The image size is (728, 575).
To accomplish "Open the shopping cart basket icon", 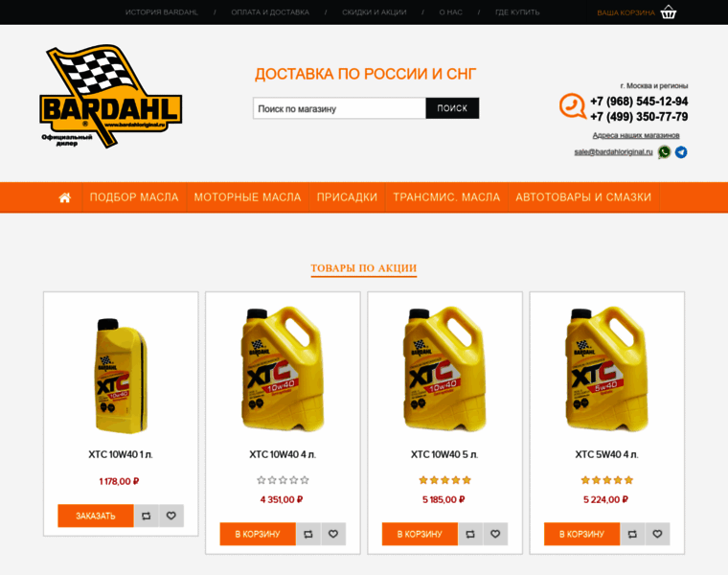I will tap(668, 12).
